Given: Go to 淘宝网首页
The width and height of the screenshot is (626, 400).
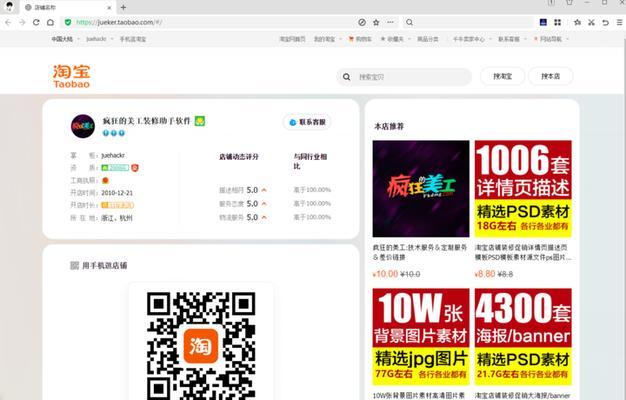Looking at the screenshot, I should (292, 39).
